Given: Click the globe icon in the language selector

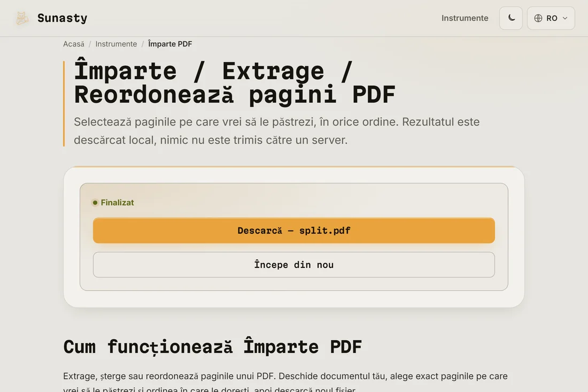Looking at the screenshot, I should (x=538, y=18).
